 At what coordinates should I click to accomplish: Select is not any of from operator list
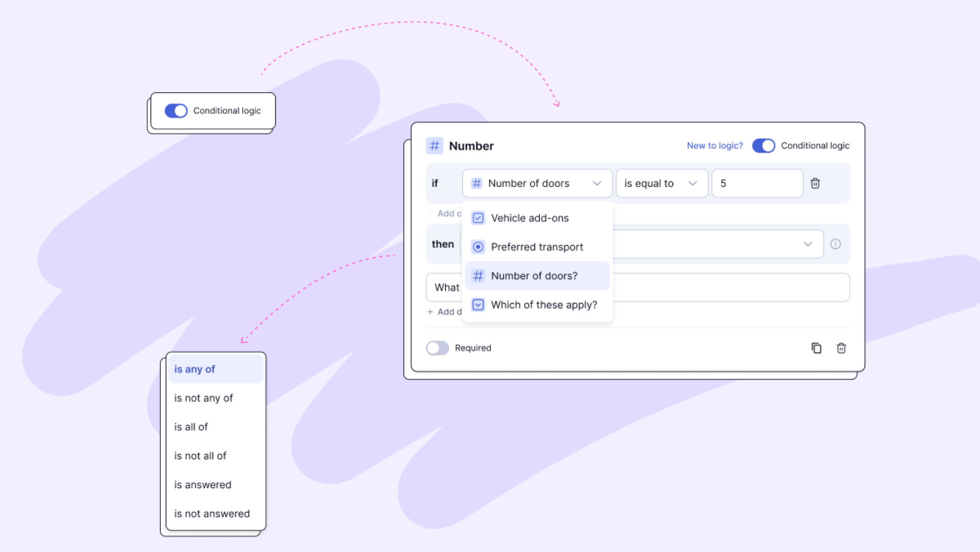(x=203, y=398)
